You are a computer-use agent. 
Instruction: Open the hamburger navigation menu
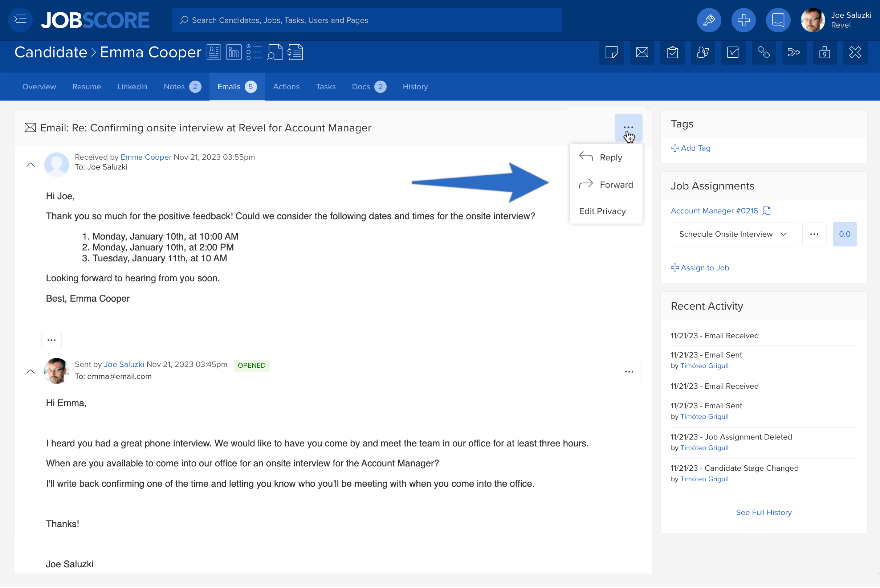pyautogui.click(x=20, y=20)
